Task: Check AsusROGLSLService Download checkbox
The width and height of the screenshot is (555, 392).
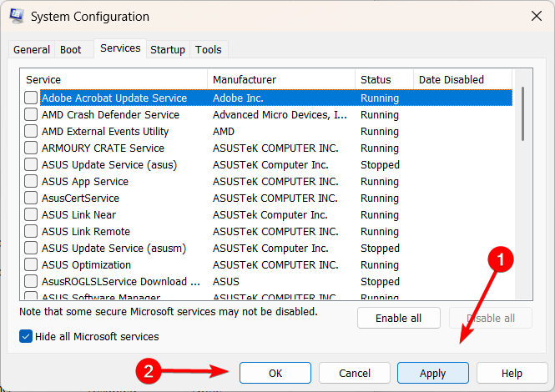Action: pyautogui.click(x=31, y=282)
